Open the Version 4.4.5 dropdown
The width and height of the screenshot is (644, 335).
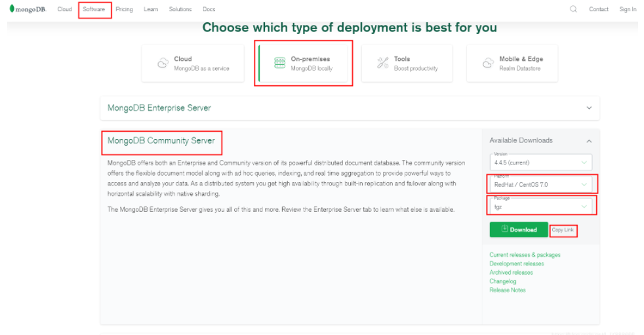540,162
